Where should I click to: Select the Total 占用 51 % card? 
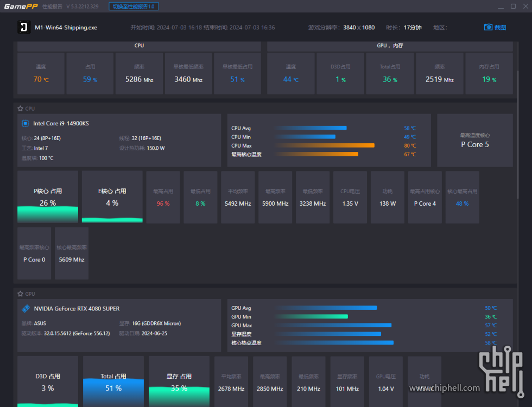(x=113, y=381)
